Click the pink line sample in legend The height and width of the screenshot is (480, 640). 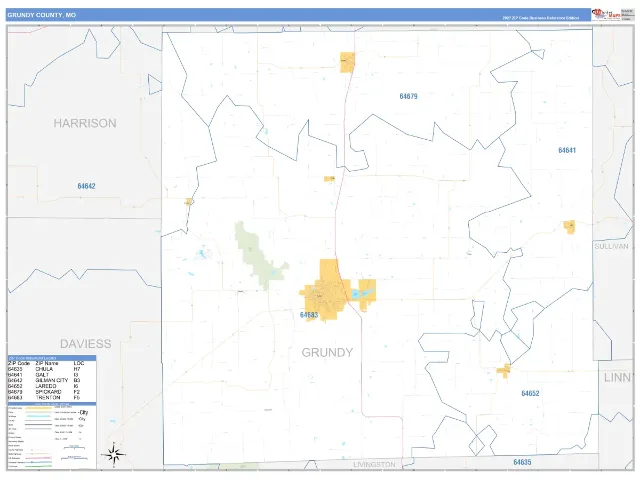point(38,458)
